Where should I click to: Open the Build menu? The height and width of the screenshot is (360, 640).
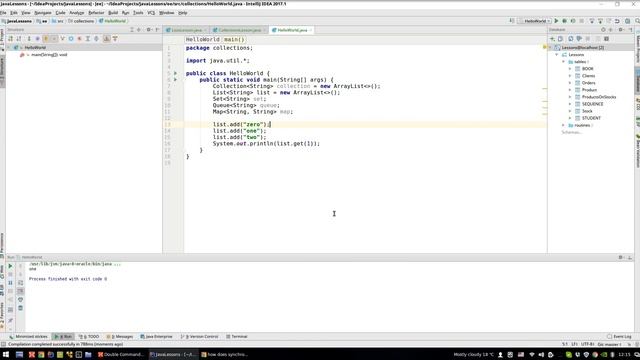click(113, 13)
